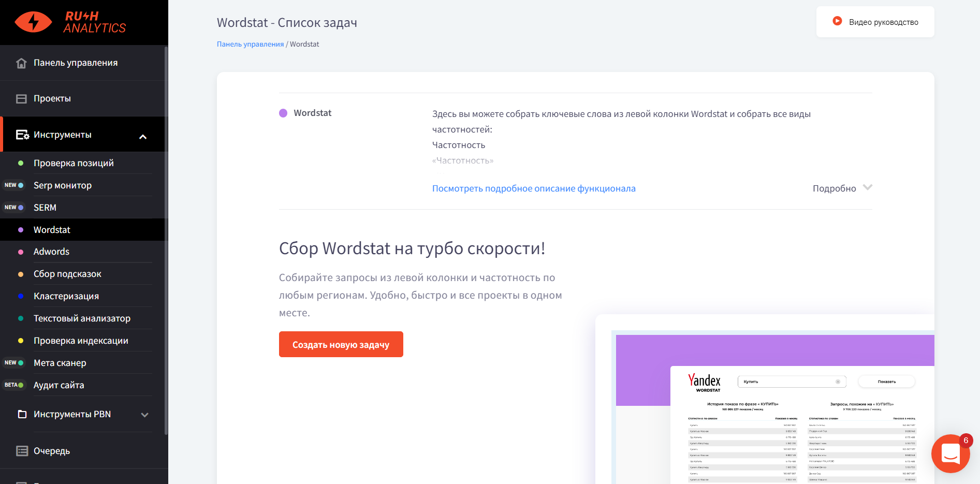980x484 pixels.
Task: Open Проверка позиций tool
Action: pos(74,163)
